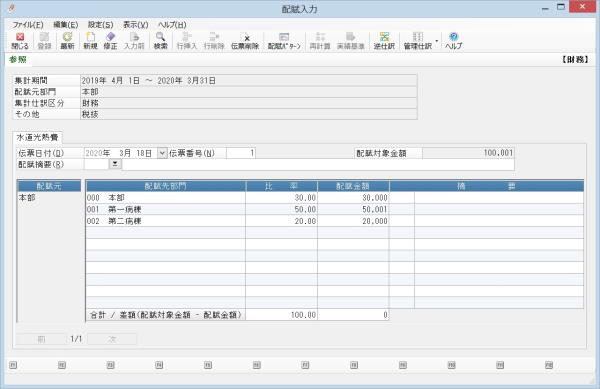Click the 管理仕訳 toolbar icon

tap(418, 41)
